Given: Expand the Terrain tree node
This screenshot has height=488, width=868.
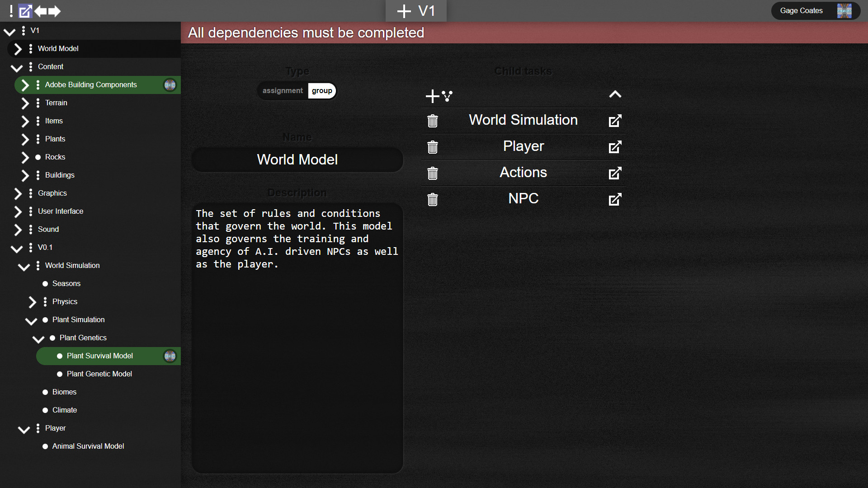Looking at the screenshot, I should pyautogui.click(x=25, y=103).
